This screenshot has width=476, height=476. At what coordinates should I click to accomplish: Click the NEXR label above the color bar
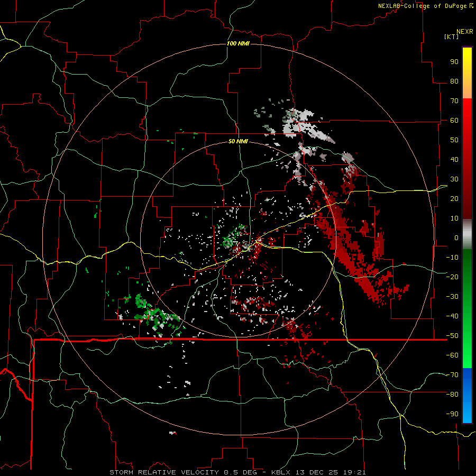[x=465, y=32]
